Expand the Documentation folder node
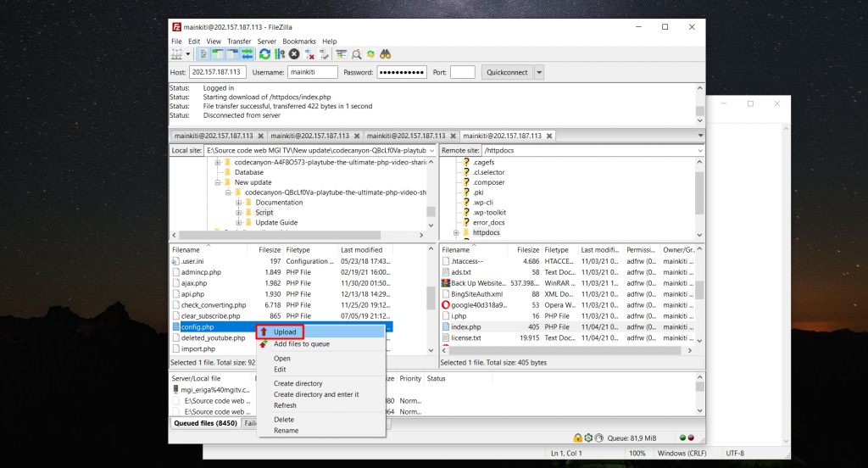Viewport: 868px width, 468px height. click(x=238, y=203)
